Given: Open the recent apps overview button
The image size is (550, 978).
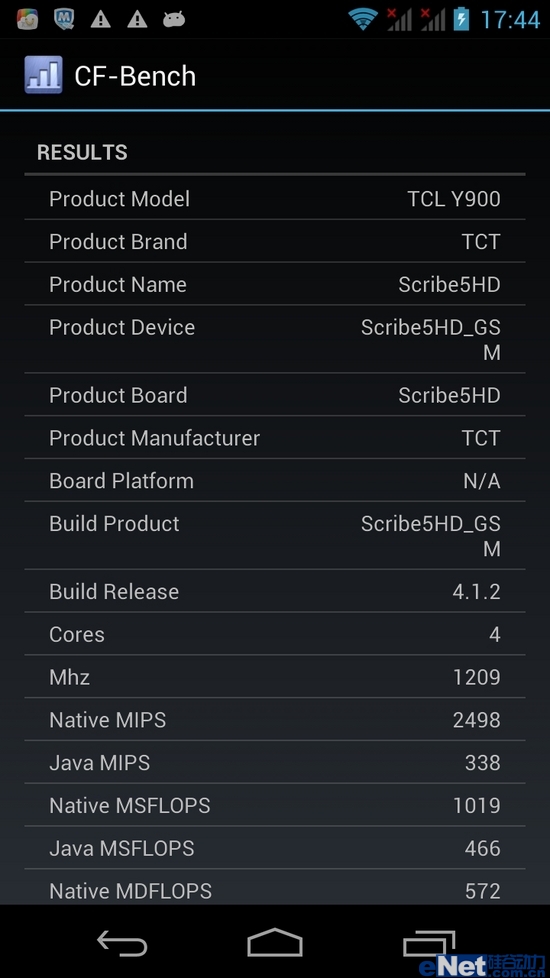Looking at the screenshot, I should click(x=428, y=943).
